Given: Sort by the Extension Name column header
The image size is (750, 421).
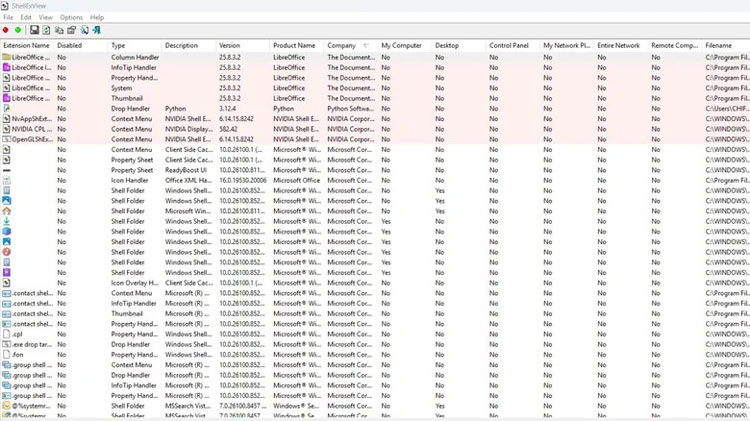Looking at the screenshot, I should click(27, 45).
